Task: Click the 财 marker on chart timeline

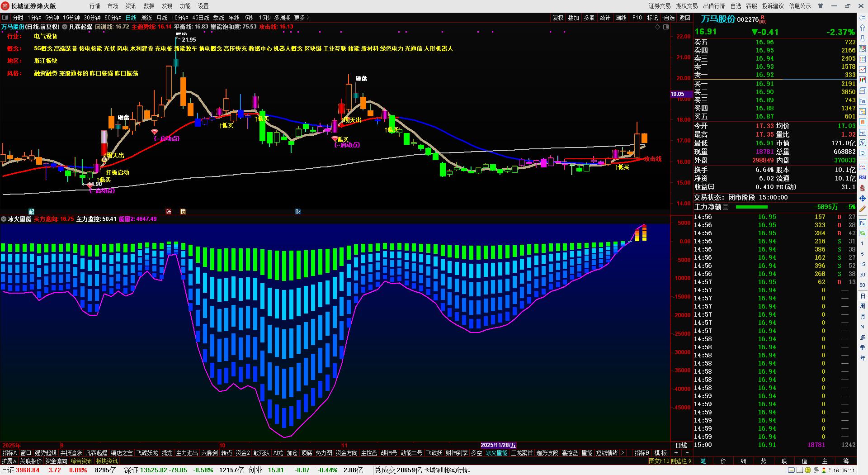Action: coord(298,212)
